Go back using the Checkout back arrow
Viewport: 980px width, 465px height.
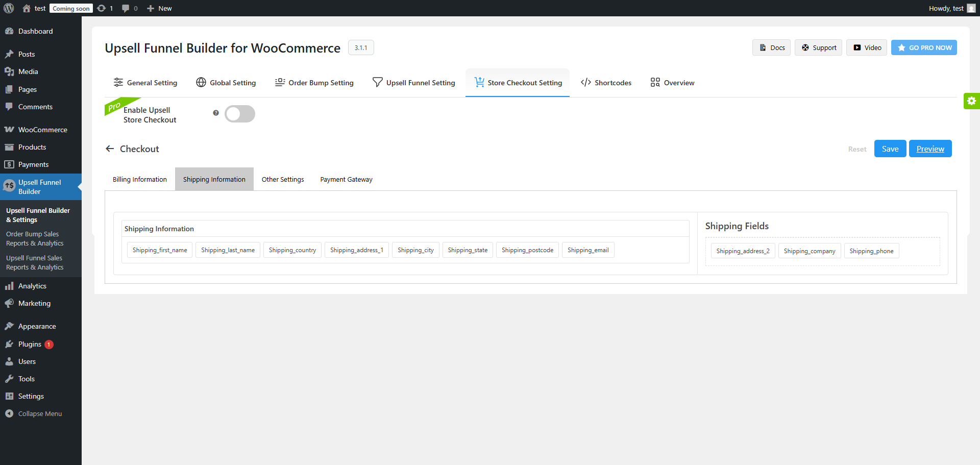[110, 149]
